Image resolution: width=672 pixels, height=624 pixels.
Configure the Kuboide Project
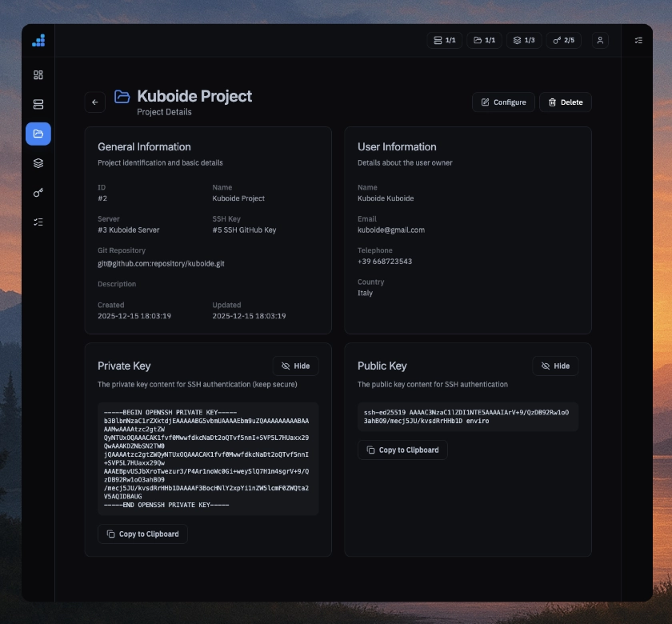coord(503,102)
